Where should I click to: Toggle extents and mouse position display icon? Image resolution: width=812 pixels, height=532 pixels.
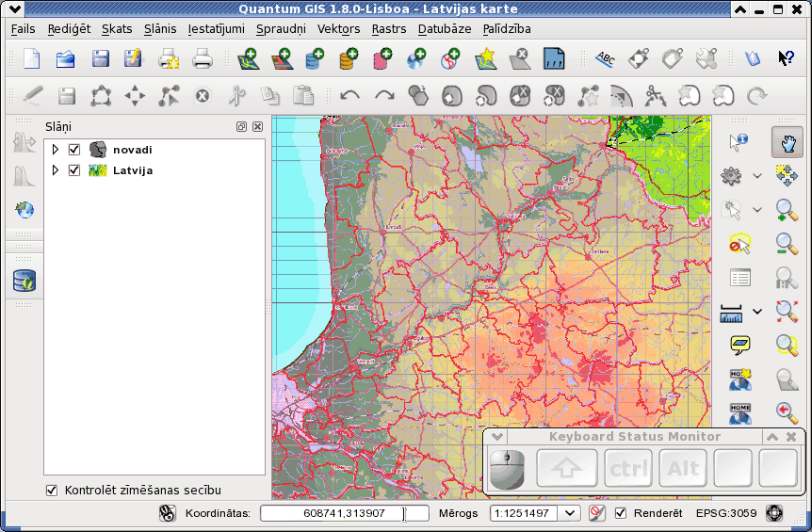click(167, 513)
